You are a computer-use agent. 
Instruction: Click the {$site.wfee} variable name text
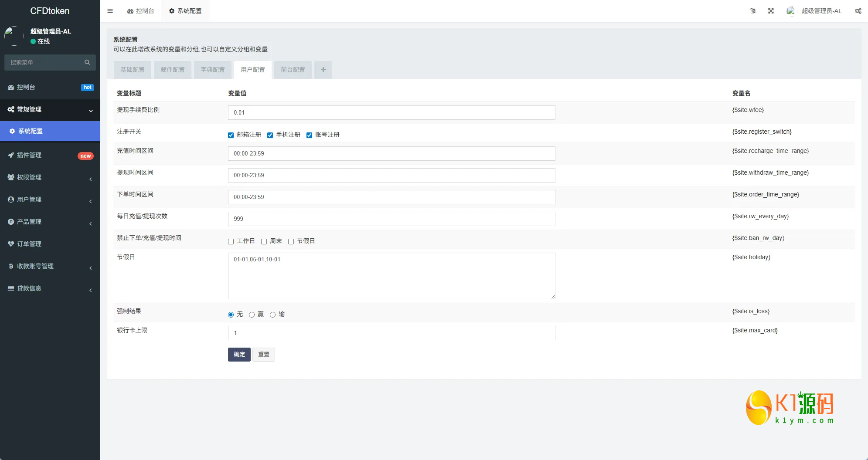click(x=748, y=110)
